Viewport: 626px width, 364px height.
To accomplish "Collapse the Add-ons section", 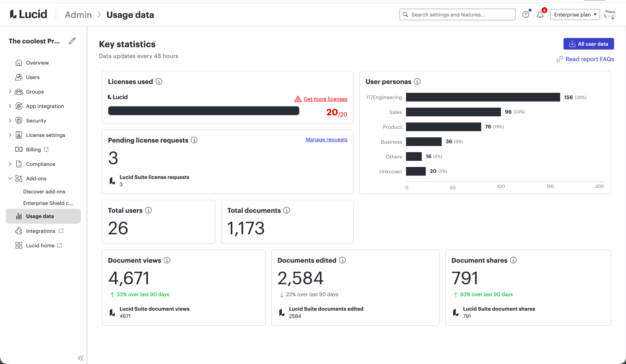I will coord(10,178).
